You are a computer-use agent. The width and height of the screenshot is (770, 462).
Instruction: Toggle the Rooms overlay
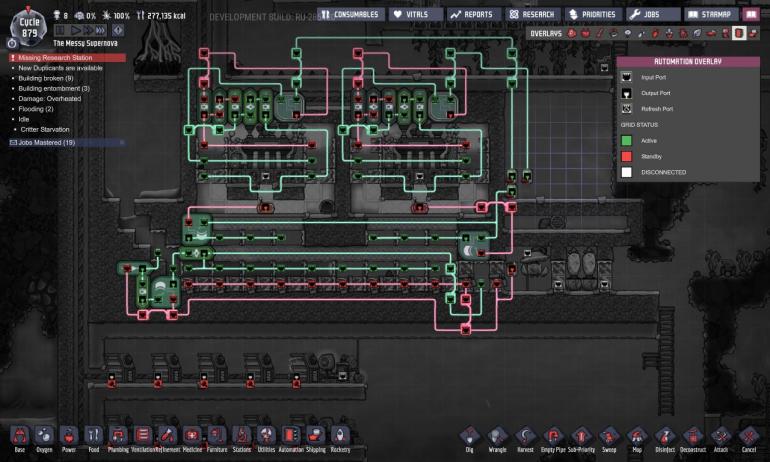712,33
